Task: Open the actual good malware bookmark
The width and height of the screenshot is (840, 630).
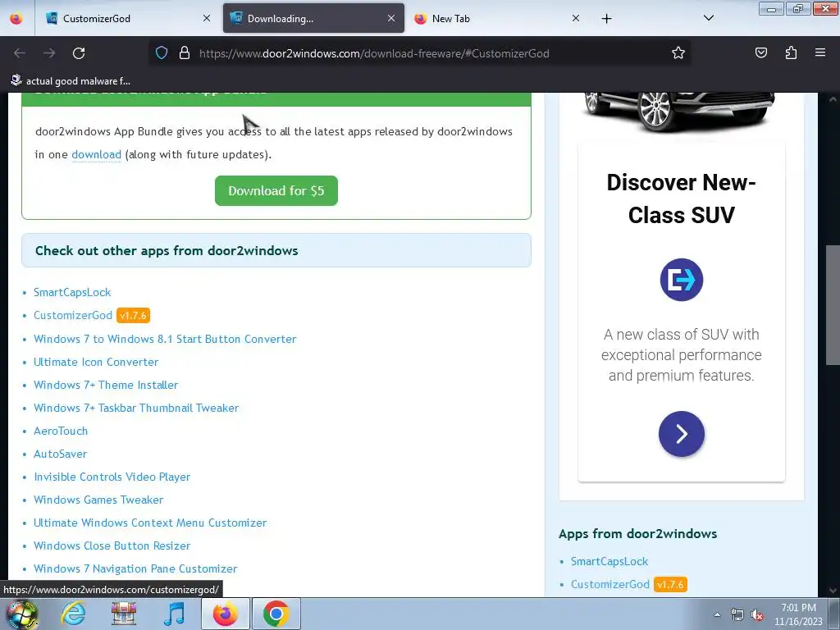Action: point(71,81)
